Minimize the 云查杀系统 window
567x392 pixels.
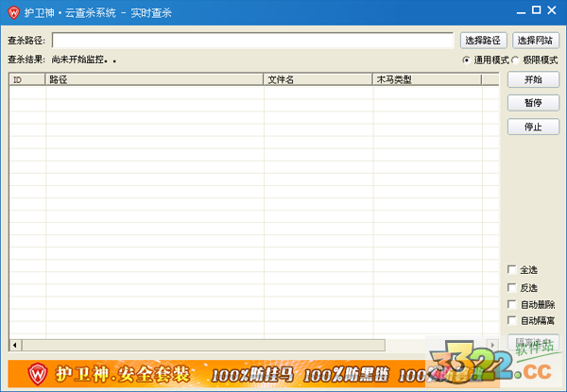tap(521, 10)
